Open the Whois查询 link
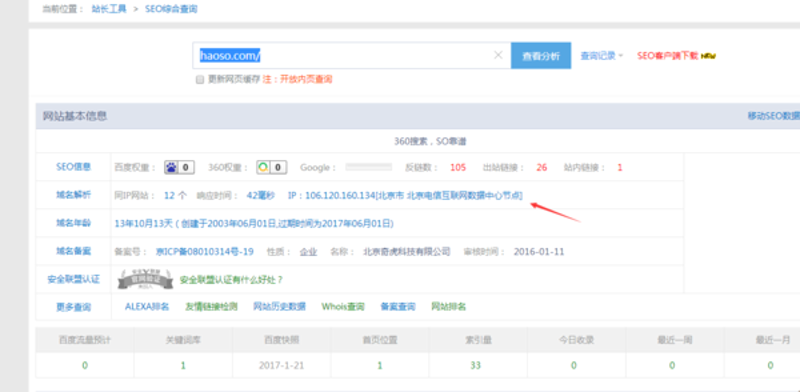The width and height of the screenshot is (800, 392). 343,307
